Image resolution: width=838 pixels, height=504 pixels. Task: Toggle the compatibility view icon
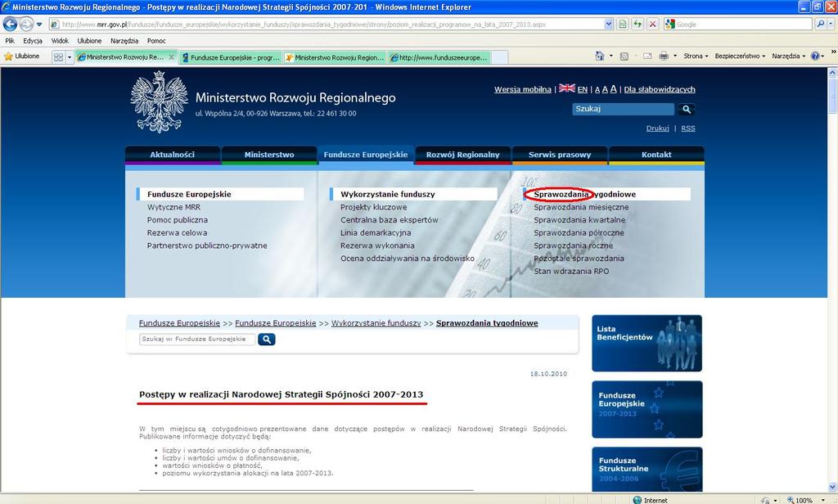623,24
